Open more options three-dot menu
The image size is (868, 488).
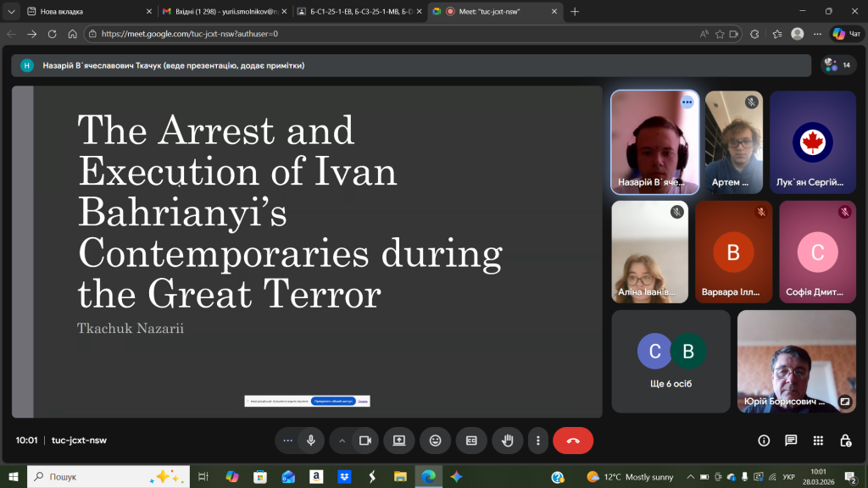[538, 441]
